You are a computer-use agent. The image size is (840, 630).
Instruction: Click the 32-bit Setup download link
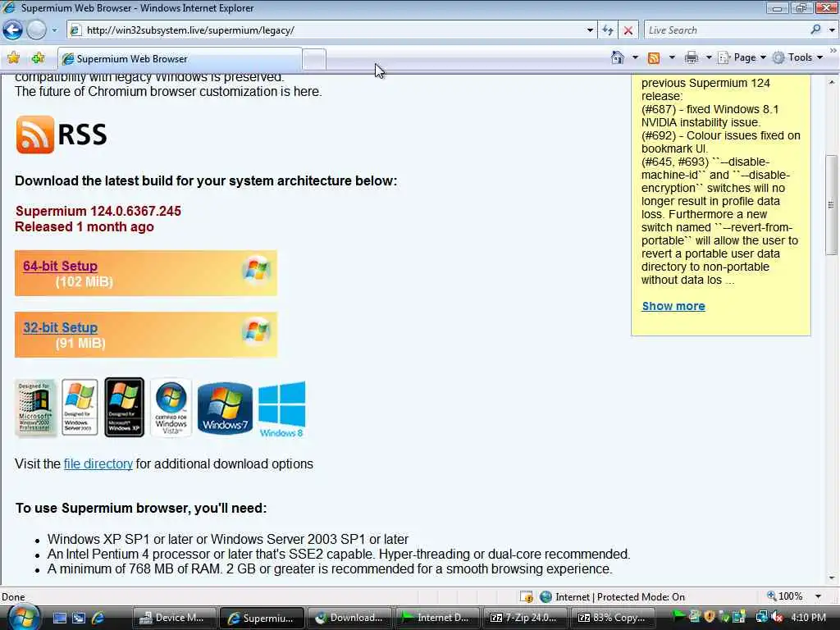pyautogui.click(x=60, y=327)
